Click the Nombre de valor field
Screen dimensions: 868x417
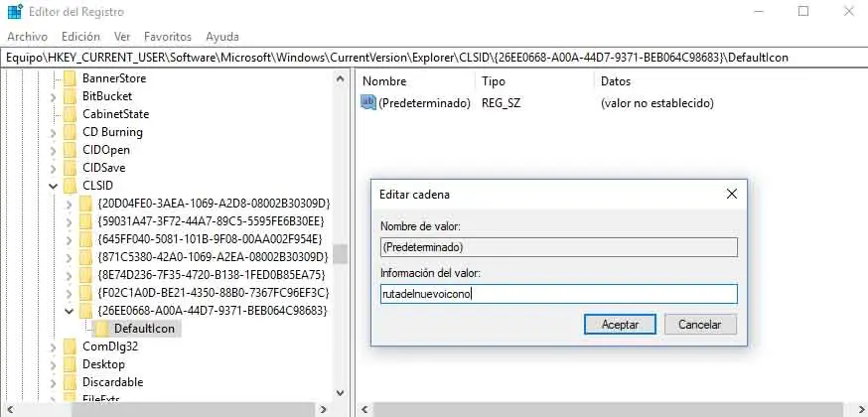pyautogui.click(x=559, y=247)
